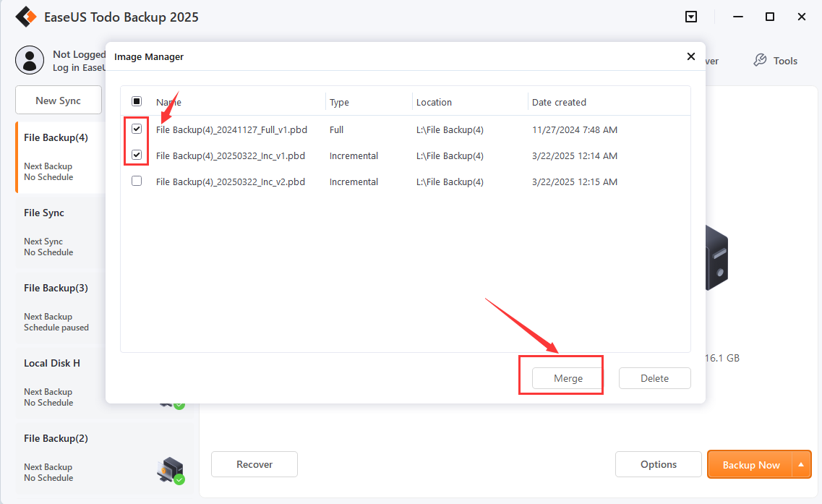Click the dark drive image behind the dialog

click(716, 257)
